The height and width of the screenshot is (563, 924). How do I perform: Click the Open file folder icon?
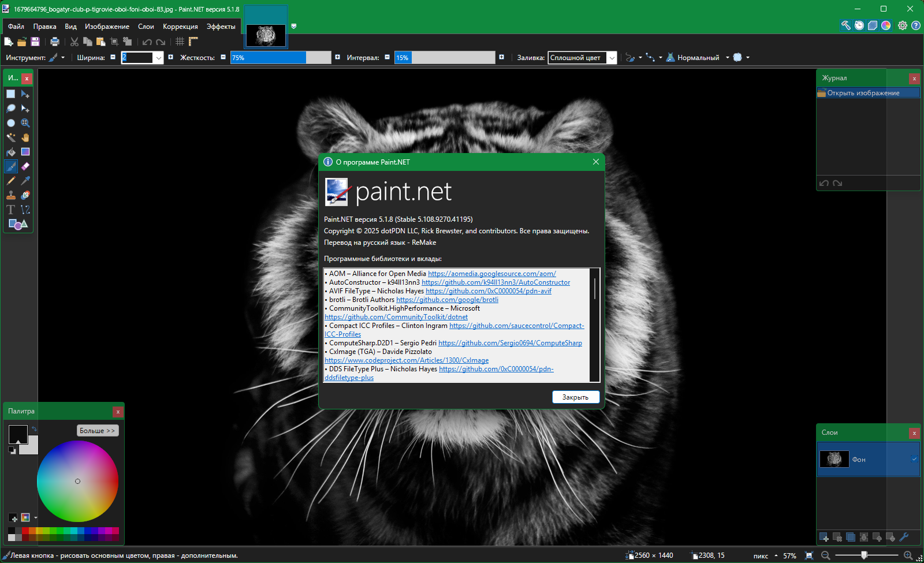click(22, 42)
